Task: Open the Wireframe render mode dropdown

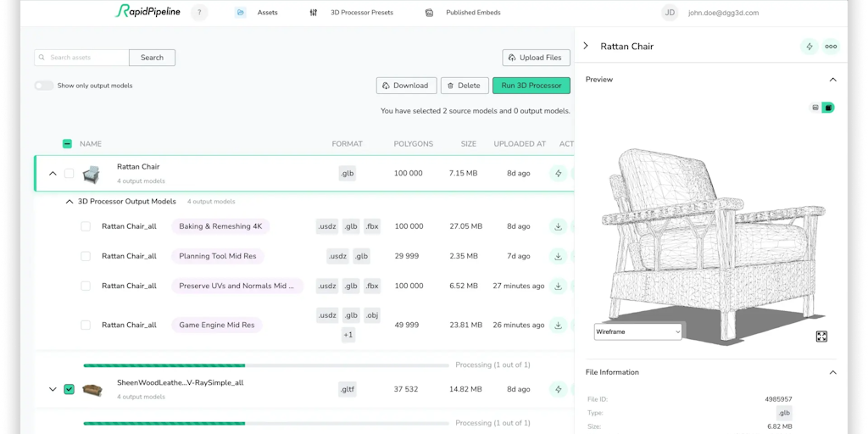Action: coord(637,331)
